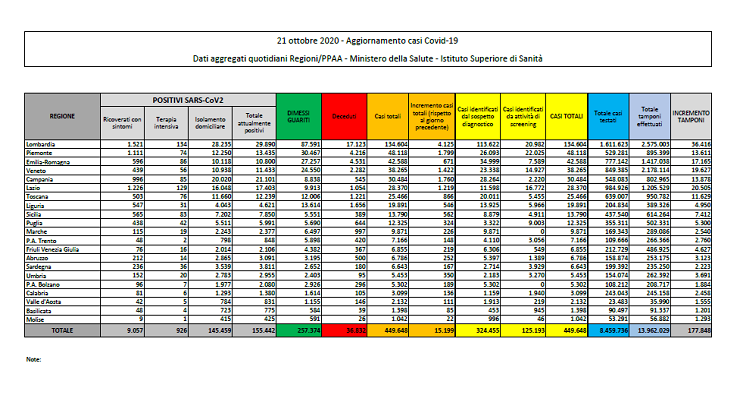Select the Casi identificati dal sospetto diagnostico header

479,115
